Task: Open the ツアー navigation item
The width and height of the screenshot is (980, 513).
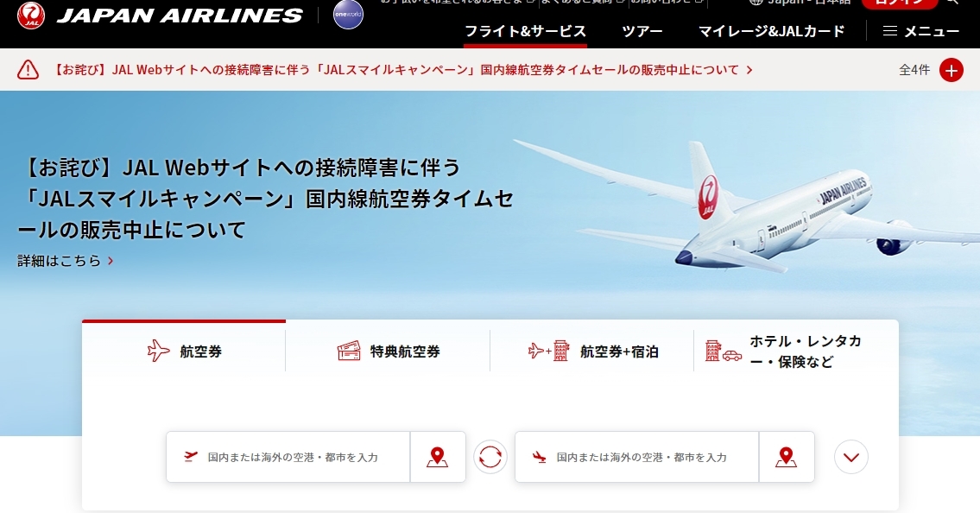Action: pos(642,31)
